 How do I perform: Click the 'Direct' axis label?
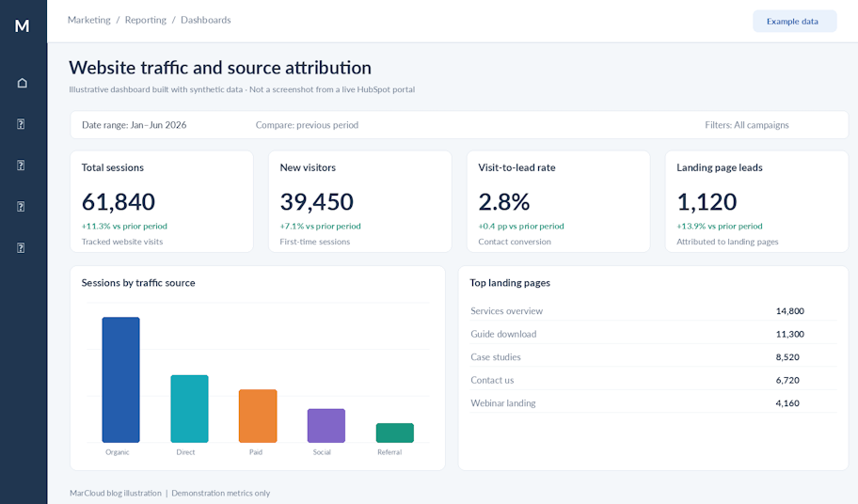coord(185,452)
